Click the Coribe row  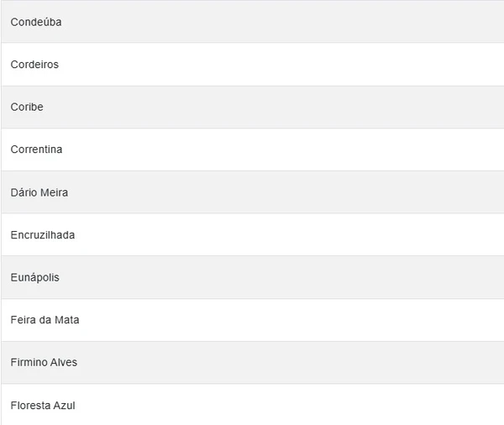[252, 108]
